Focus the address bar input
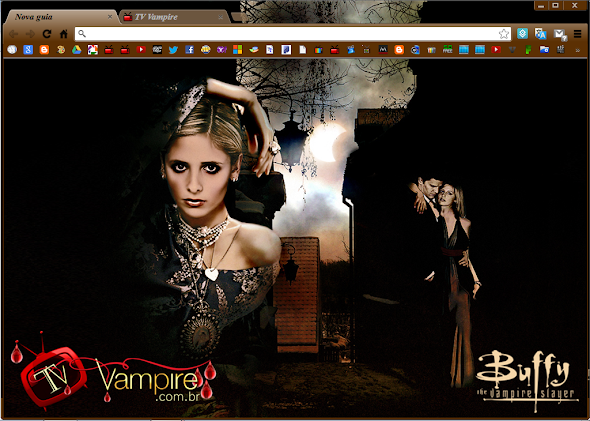The image size is (590, 421). point(293,34)
